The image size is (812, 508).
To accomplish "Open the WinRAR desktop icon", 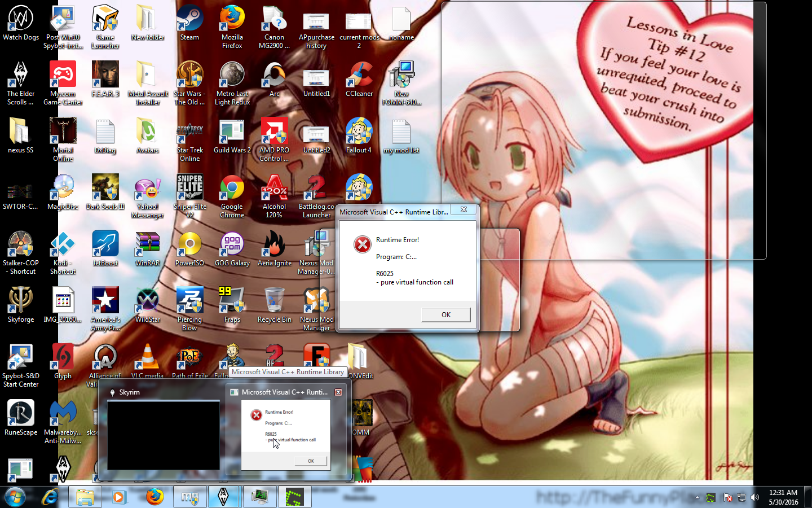I will click(148, 249).
